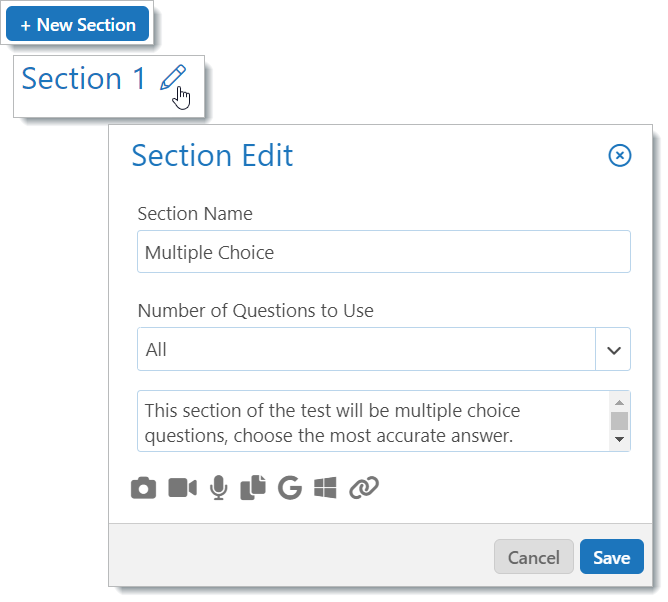The height and width of the screenshot is (602, 668).
Task: Record audio using the microphone icon
Action: [219, 487]
